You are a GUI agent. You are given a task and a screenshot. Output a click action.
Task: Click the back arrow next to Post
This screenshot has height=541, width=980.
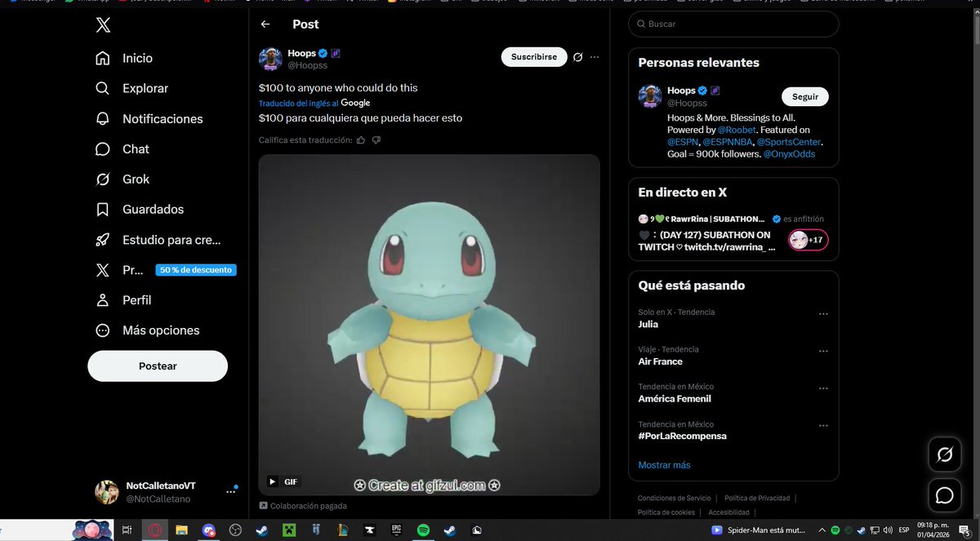[x=265, y=24]
